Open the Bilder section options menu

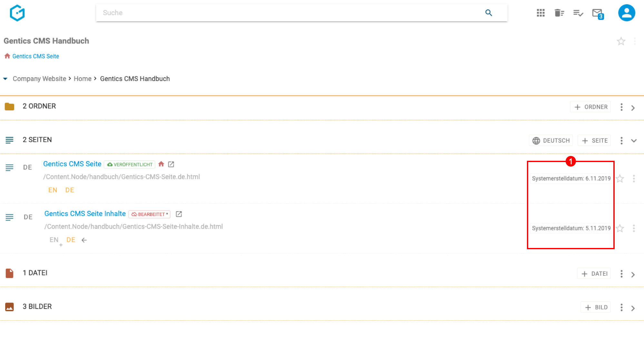(x=621, y=307)
